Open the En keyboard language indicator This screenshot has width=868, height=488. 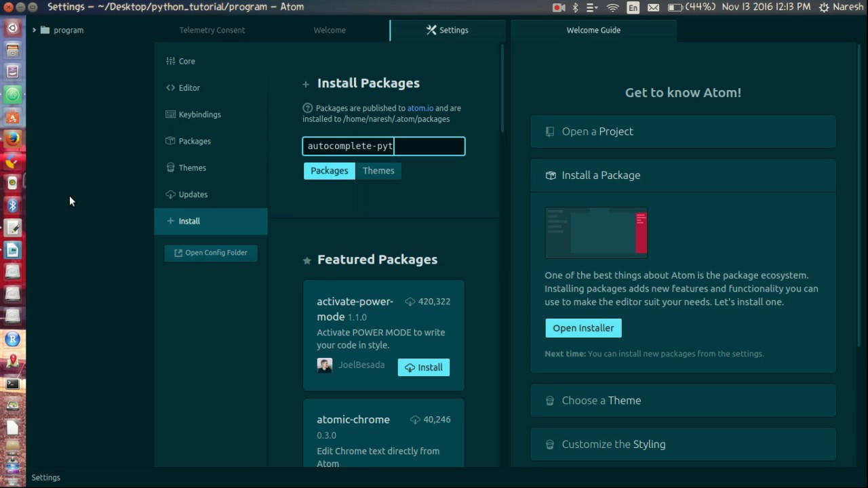tap(633, 7)
